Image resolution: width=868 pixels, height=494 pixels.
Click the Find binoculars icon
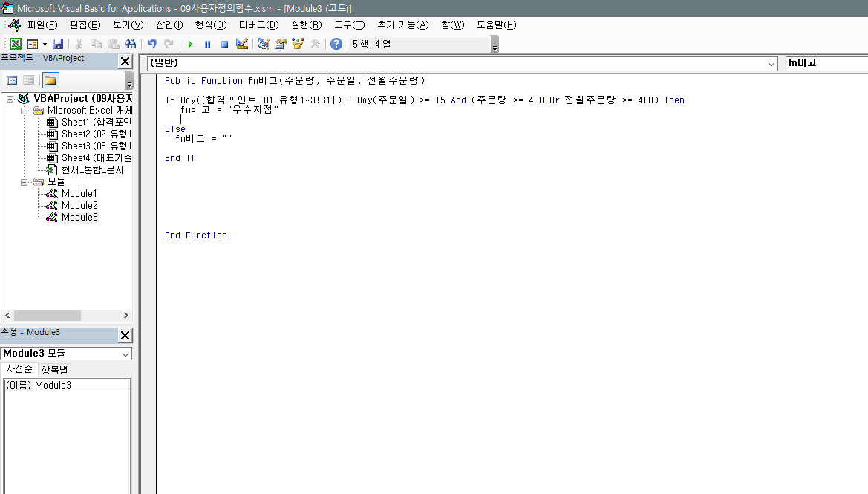coord(131,44)
